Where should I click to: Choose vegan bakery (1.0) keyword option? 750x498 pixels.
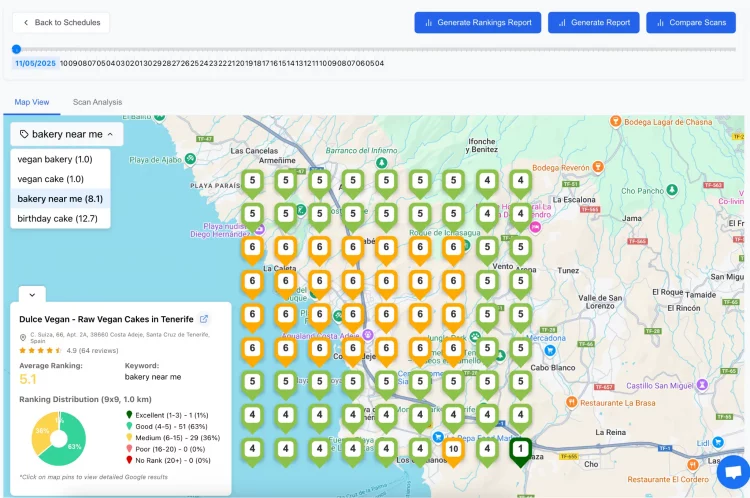tap(60, 159)
